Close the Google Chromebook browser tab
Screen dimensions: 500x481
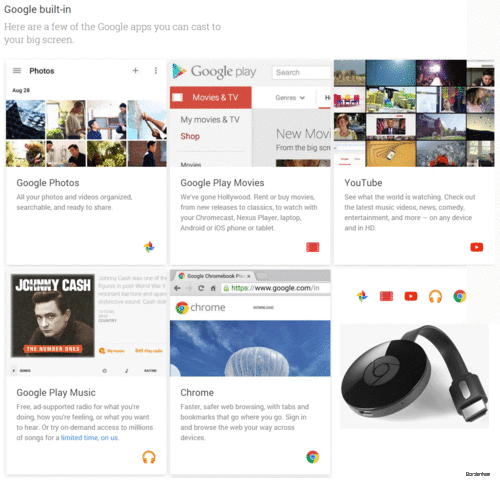pos(248,276)
